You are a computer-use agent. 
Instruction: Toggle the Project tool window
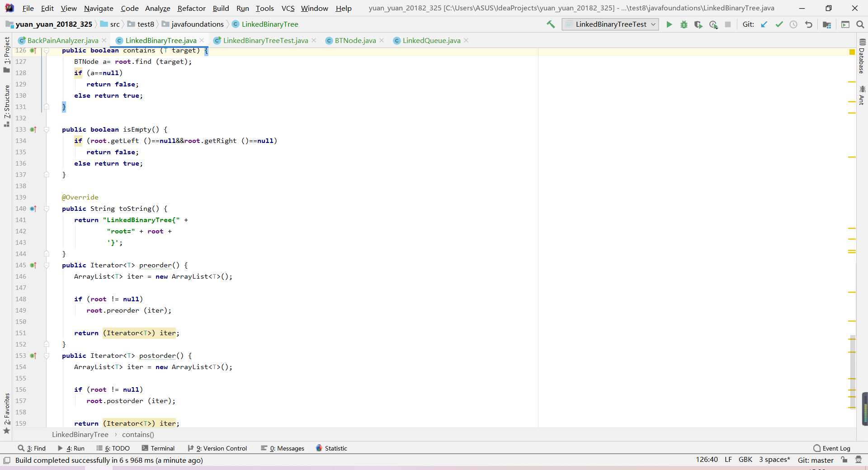pyautogui.click(x=6, y=54)
